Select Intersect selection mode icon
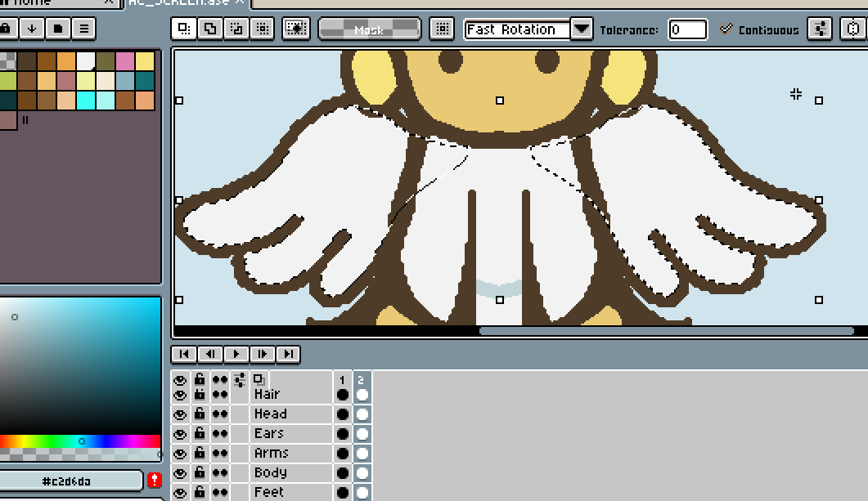Screen dimensions: 868x501 [263, 29]
